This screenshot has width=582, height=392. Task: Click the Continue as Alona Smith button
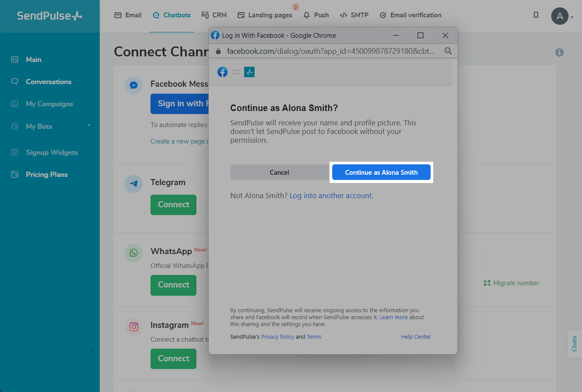click(381, 172)
